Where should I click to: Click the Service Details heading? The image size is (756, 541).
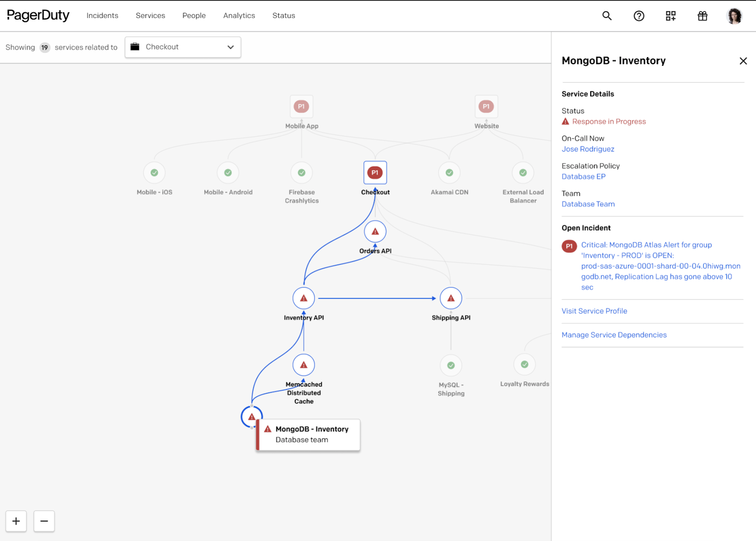click(x=588, y=94)
